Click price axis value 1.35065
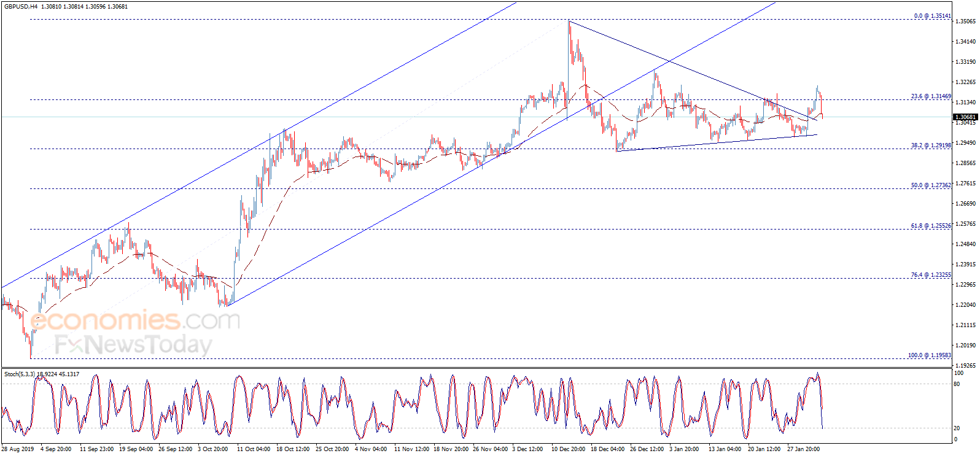The height and width of the screenshot is (456, 980). pyautogui.click(x=965, y=21)
